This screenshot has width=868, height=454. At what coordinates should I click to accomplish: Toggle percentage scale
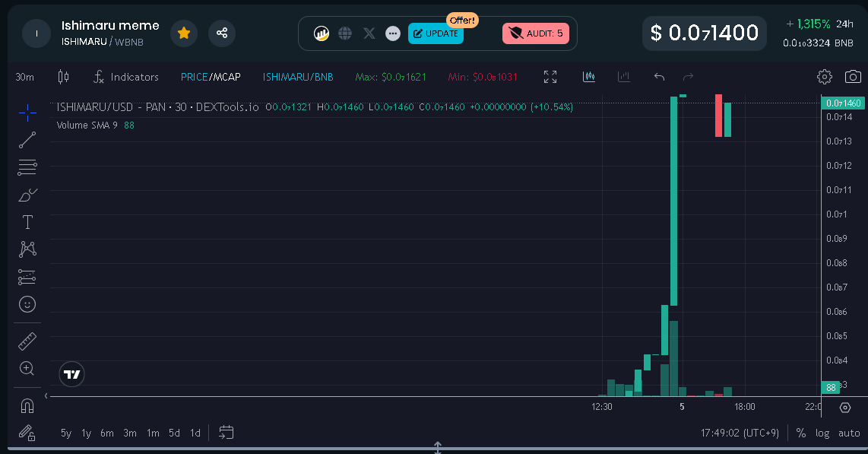801,433
